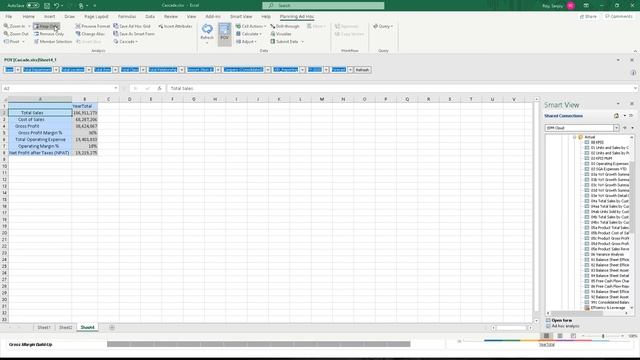This screenshot has width=640, height=360.
Task: Open the Home ribbon tab
Action: 29,16
